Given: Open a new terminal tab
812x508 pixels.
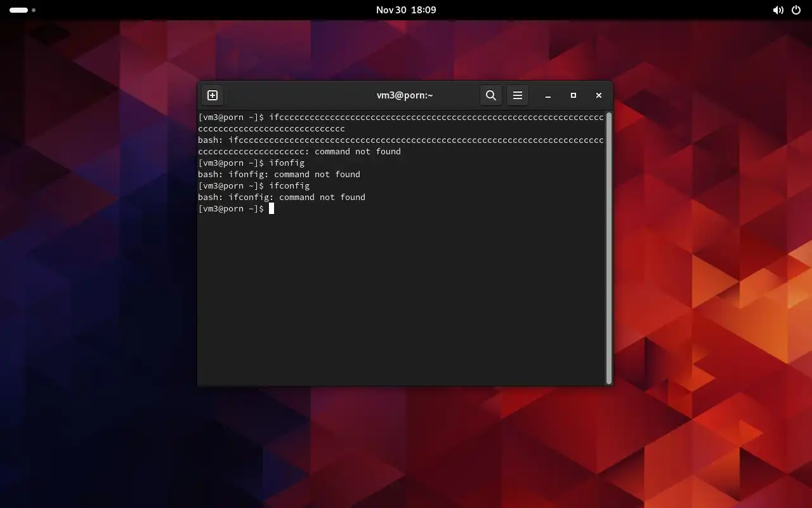Looking at the screenshot, I should click(x=213, y=95).
